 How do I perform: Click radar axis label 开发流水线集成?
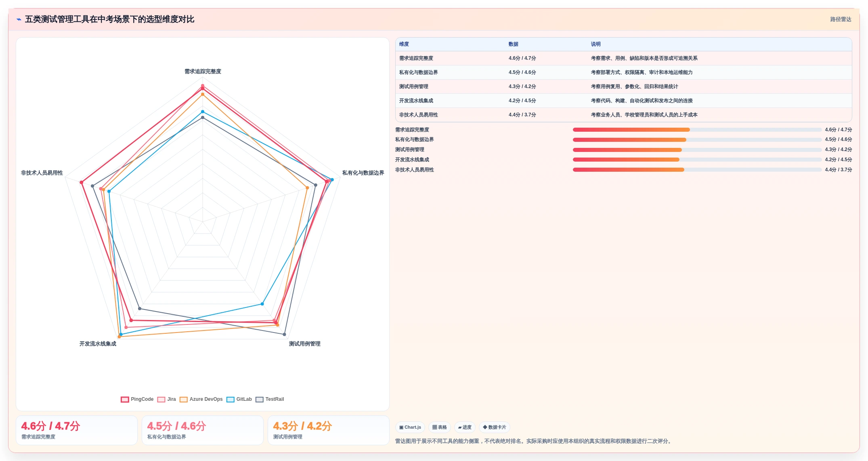point(98,344)
